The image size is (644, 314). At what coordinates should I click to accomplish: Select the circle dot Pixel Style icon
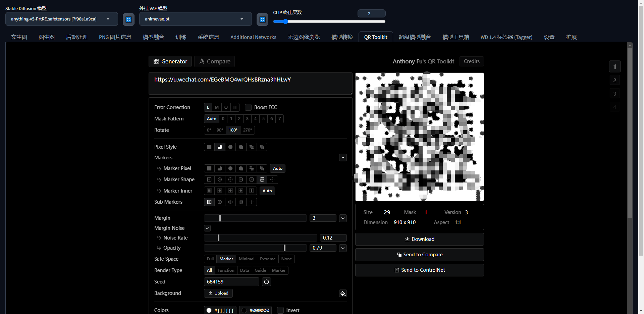pos(230,147)
